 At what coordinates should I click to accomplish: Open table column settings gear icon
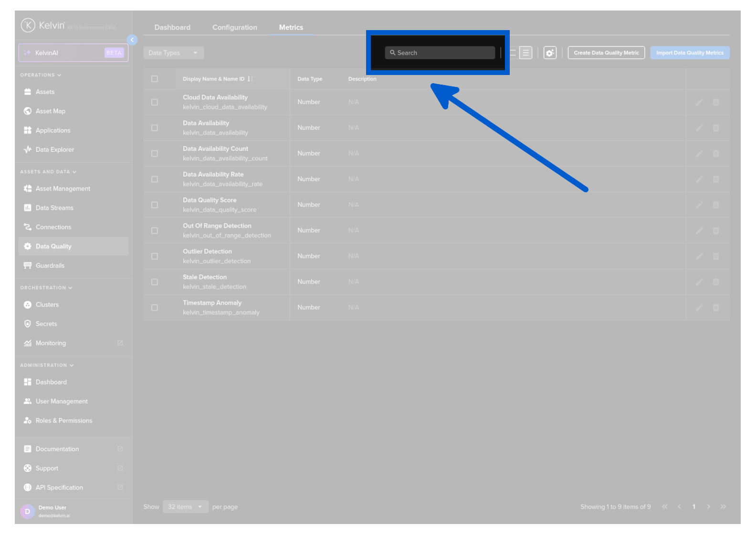550,53
